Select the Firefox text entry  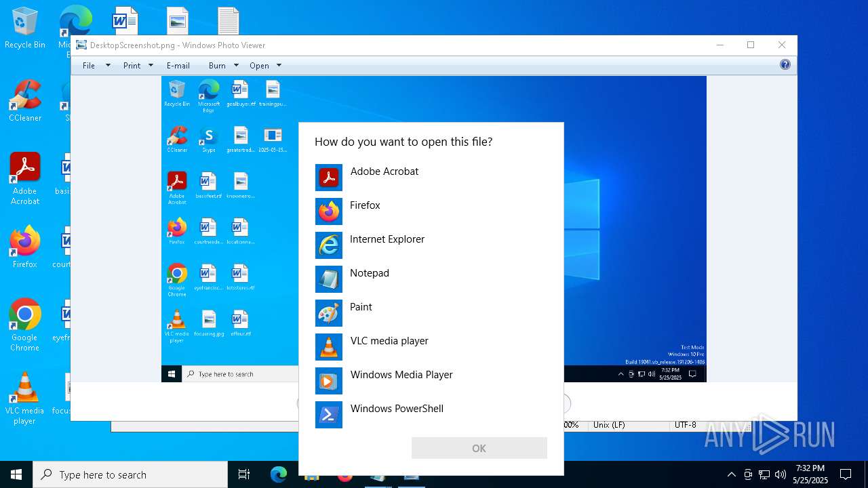365,205
